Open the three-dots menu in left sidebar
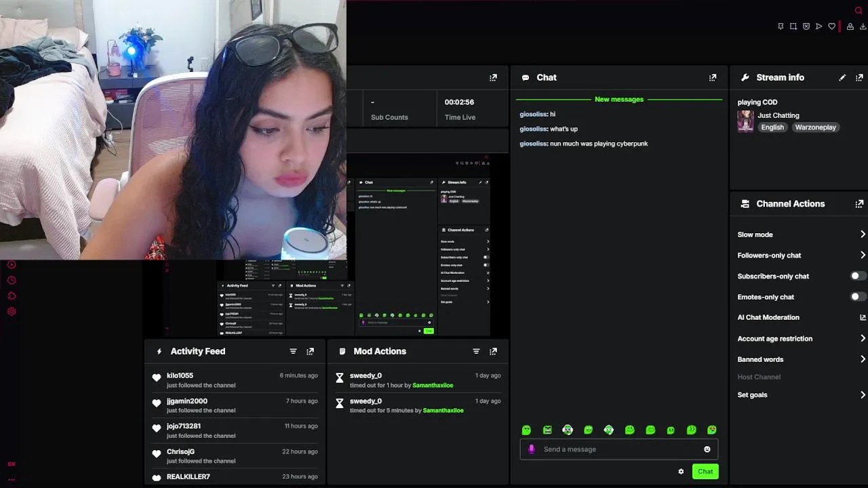The image size is (868, 488). tap(12, 480)
